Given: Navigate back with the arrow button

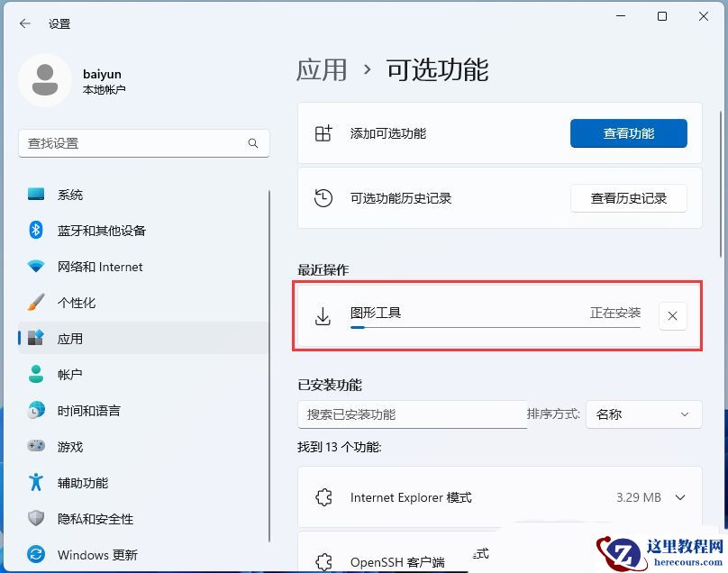Looking at the screenshot, I should pos(24,24).
